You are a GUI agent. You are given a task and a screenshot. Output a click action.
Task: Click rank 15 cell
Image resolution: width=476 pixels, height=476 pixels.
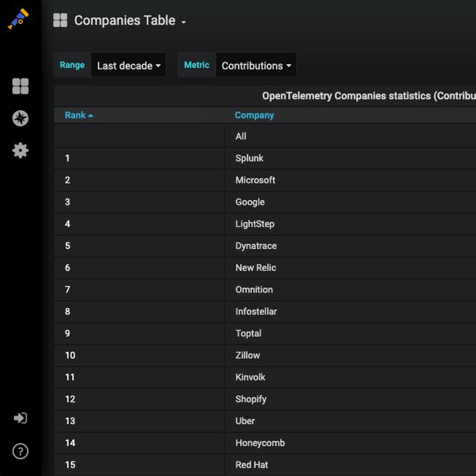139,465
